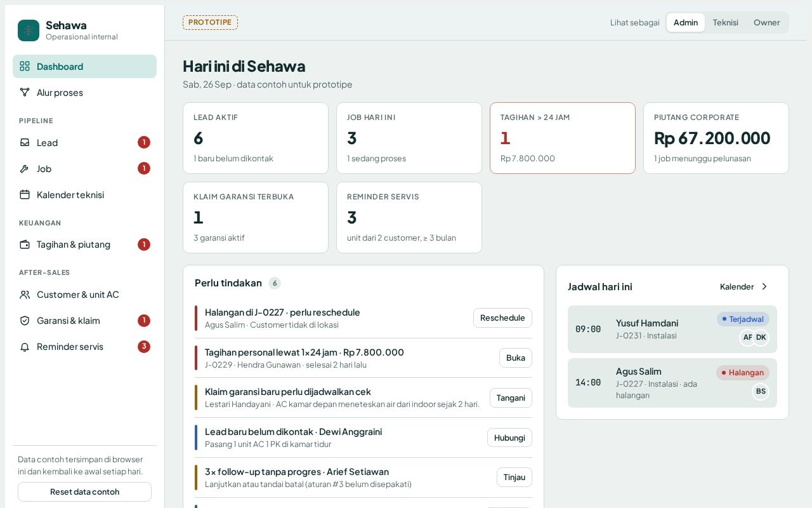Open the Tagihan > 24 Jam card
This screenshot has height=508, width=812.
click(563, 138)
